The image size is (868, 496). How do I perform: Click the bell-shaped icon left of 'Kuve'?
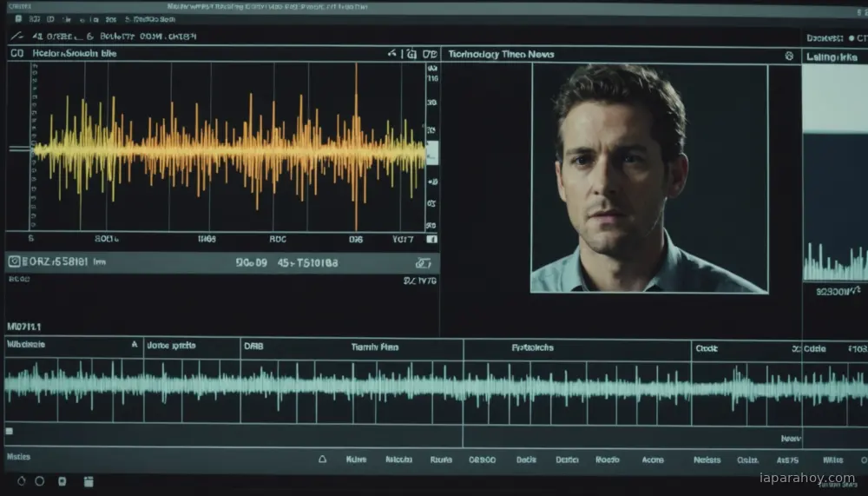322,460
